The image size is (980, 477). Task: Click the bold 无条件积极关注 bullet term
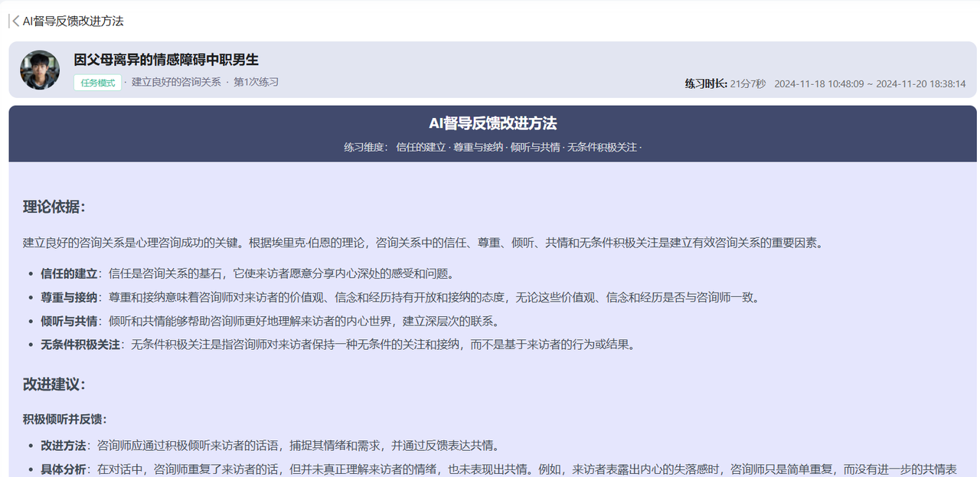[x=80, y=345]
